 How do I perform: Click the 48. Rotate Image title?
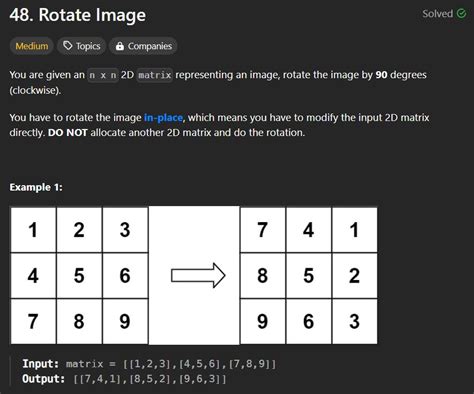(78, 15)
